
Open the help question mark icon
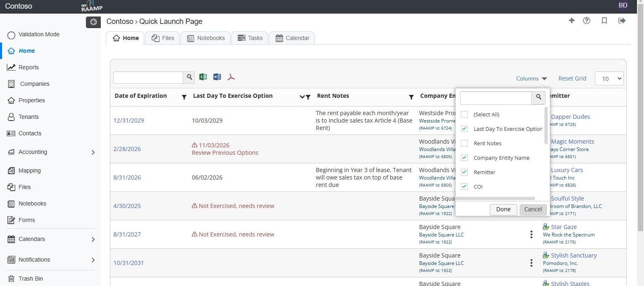(587, 21)
